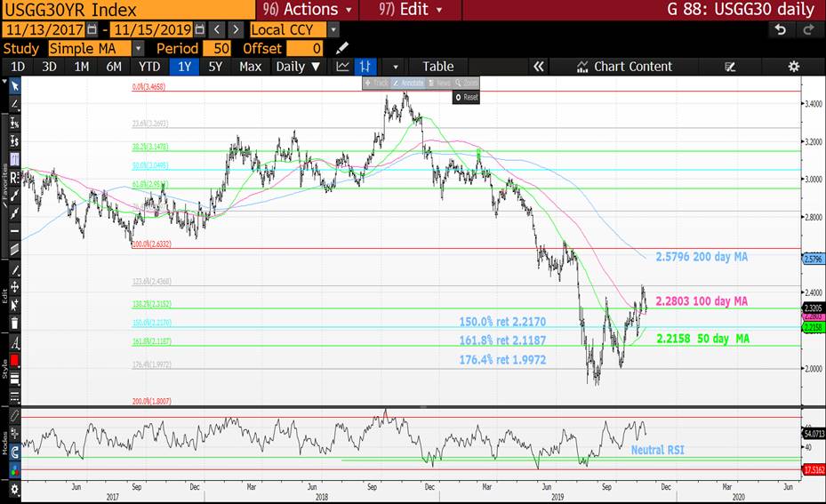
Task: Expand the Local CCY currency dropdown
Action: tap(333, 29)
